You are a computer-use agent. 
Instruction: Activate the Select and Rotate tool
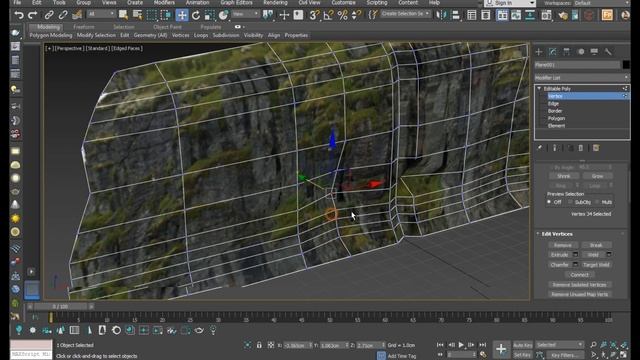pos(196,15)
